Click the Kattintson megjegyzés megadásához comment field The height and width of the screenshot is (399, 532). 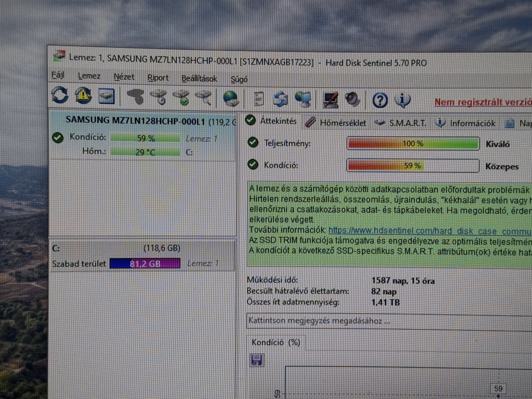click(389, 321)
